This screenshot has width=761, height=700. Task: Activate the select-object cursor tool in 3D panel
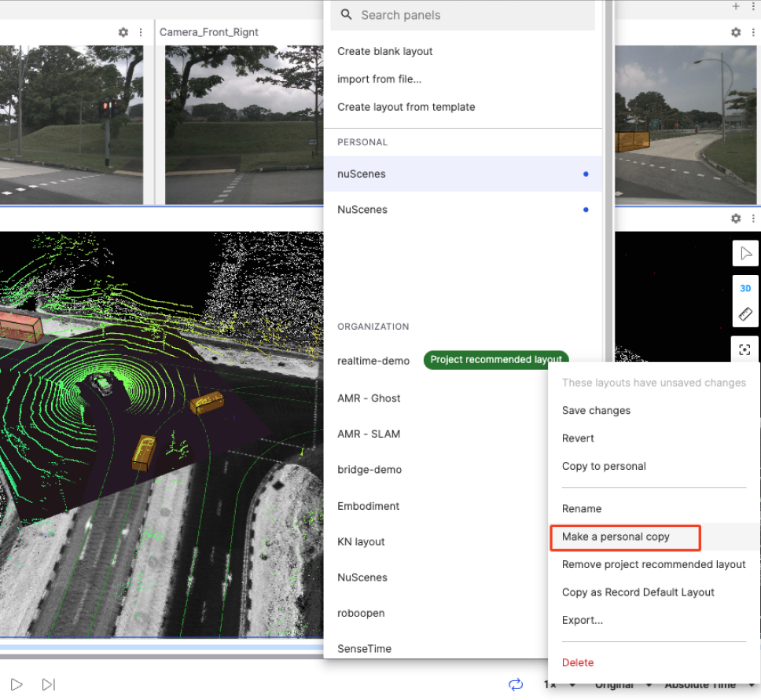pos(745,253)
